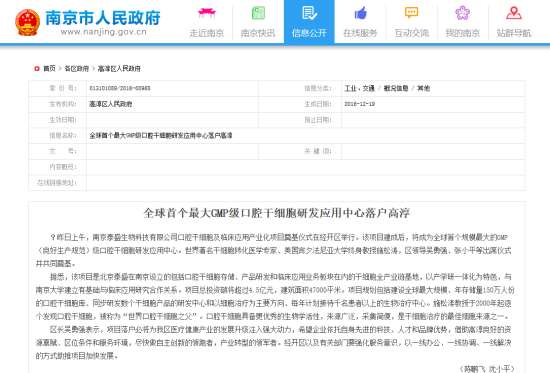Open 高淳区人民政府 breadcrumb link

point(119,68)
